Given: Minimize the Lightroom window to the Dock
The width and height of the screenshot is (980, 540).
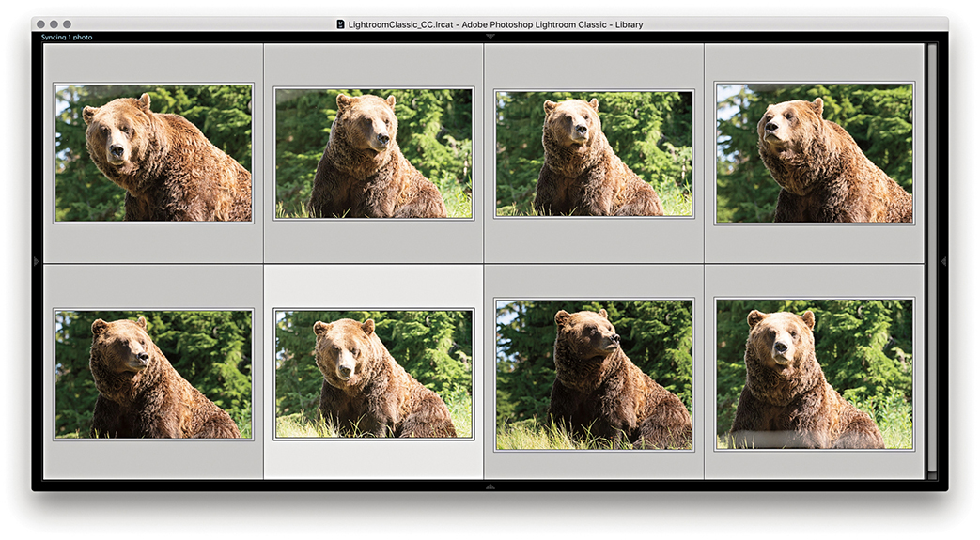Looking at the screenshot, I should 54,23.
